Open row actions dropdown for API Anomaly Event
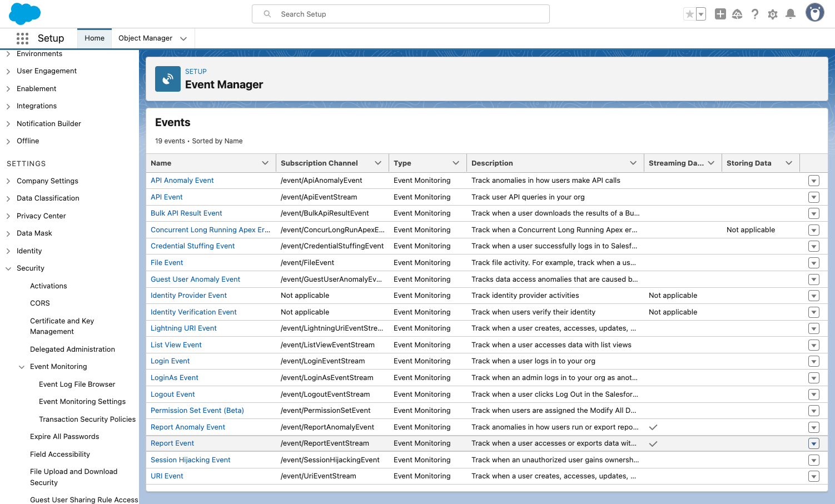 [813, 181]
